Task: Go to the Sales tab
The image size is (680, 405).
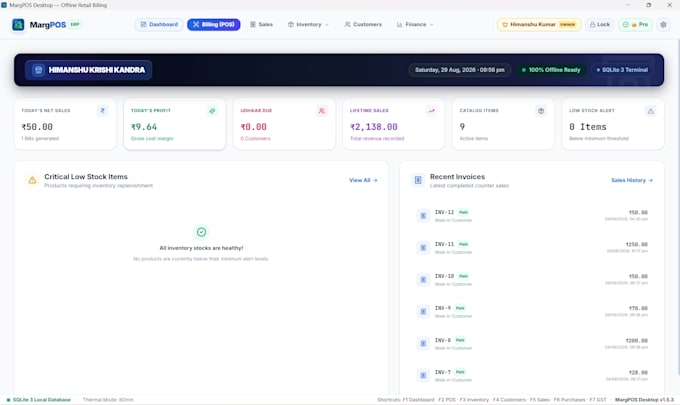Action: (262, 25)
